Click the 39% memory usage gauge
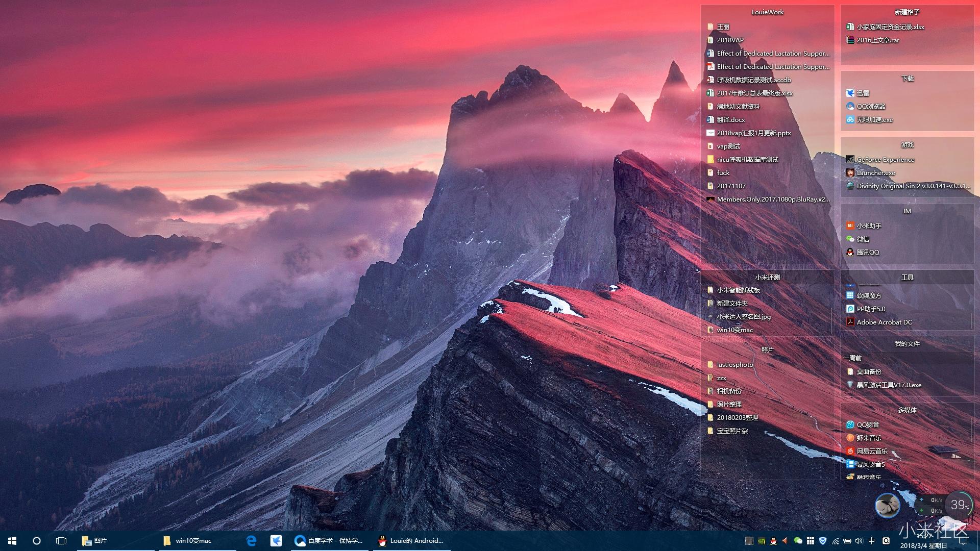The width and height of the screenshot is (980, 551). (959, 505)
